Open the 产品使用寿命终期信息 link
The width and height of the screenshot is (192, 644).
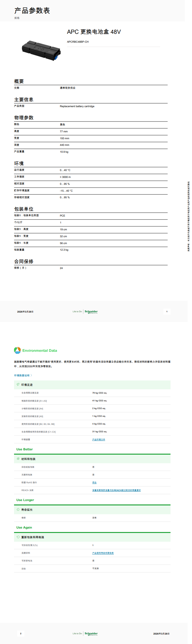pyautogui.click(x=103, y=553)
